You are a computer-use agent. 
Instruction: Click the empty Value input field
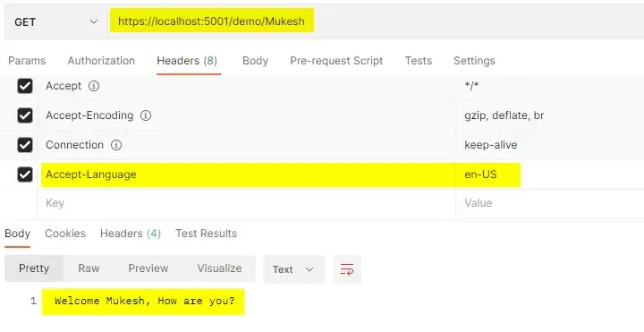pyautogui.click(x=550, y=203)
